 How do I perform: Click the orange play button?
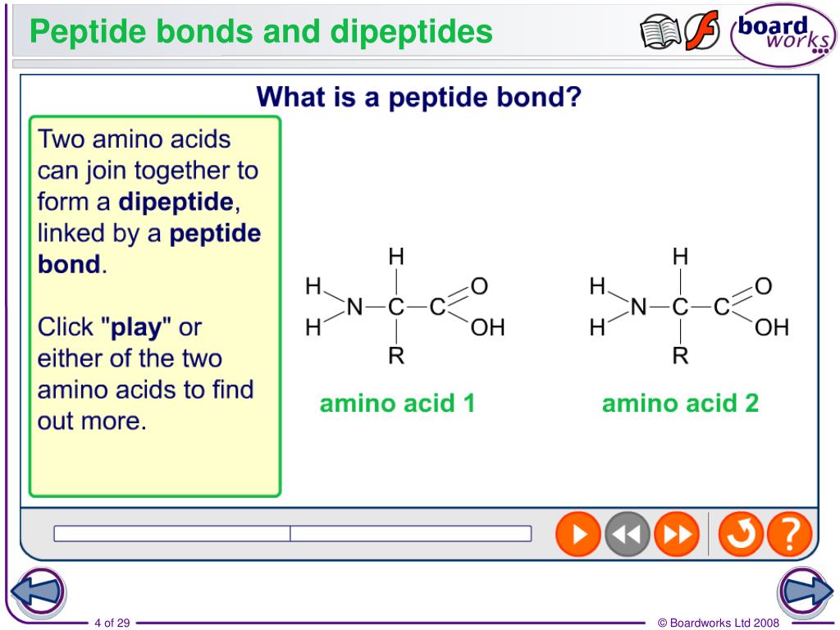pyautogui.click(x=578, y=533)
